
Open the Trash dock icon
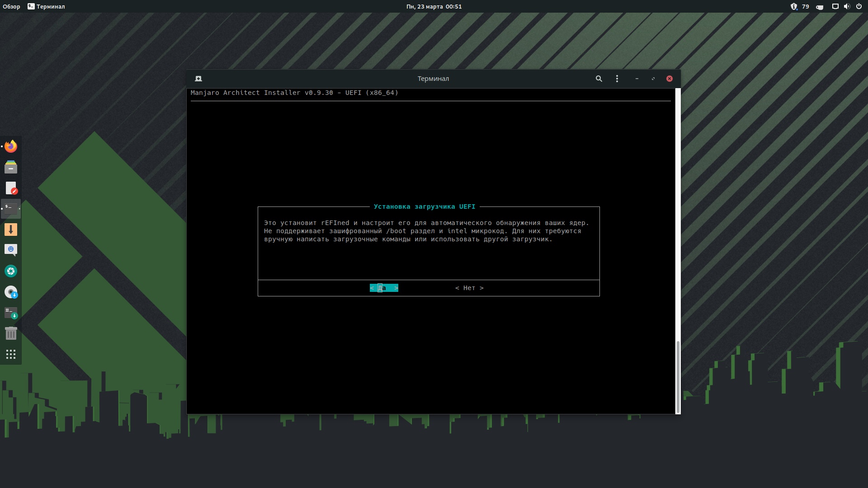click(11, 333)
